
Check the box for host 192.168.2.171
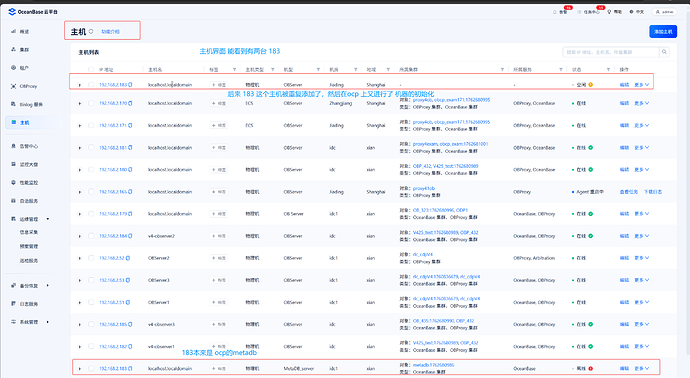(x=91, y=125)
